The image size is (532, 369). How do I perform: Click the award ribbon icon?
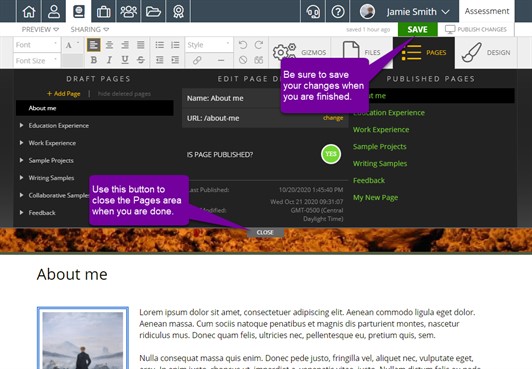178,12
